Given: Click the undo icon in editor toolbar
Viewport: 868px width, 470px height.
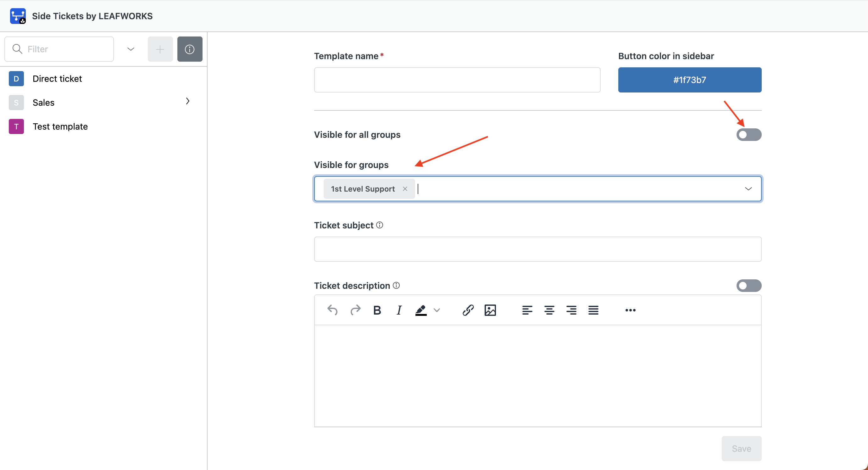Looking at the screenshot, I should 332,310.
